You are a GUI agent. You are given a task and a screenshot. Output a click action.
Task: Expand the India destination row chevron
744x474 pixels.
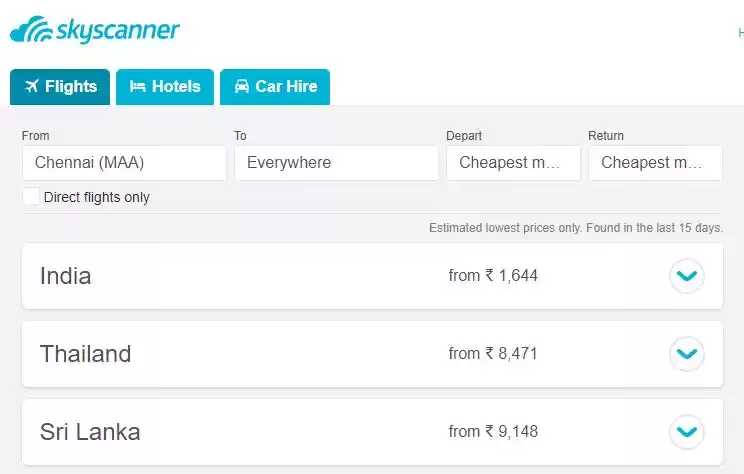pyautogui.click(x=686, y=275)
